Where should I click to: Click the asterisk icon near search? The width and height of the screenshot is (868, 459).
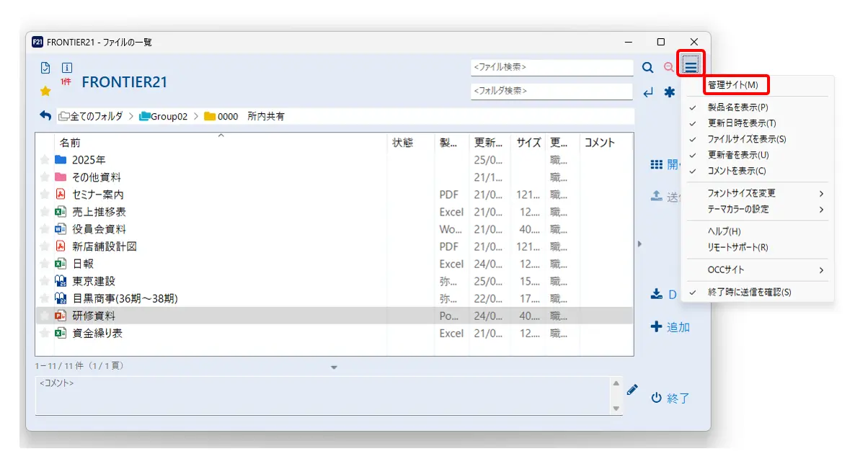(x=669, y=92)
